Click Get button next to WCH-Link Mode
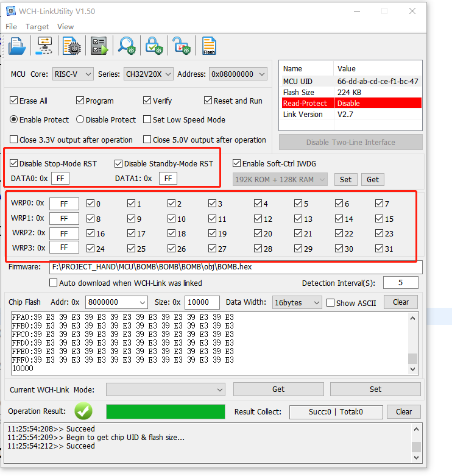Image resolution: width=452 pixels, height=476 pixels. (x=278, y=389)
